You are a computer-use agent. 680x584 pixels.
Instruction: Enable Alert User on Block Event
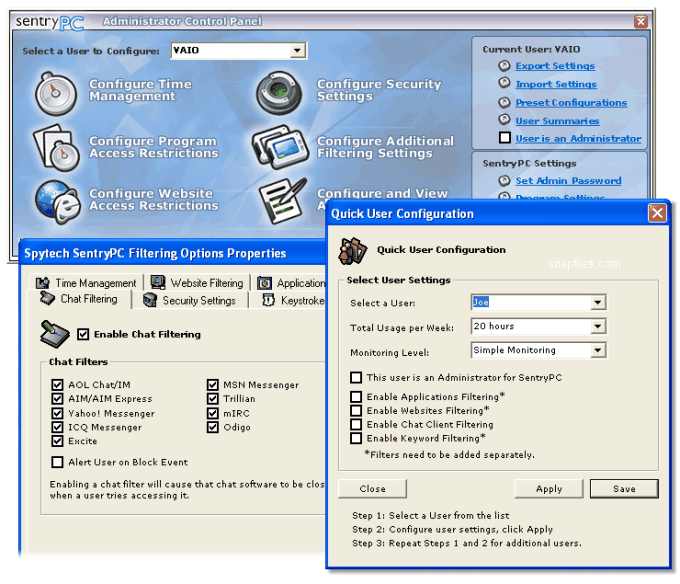[x=57, y=462]
